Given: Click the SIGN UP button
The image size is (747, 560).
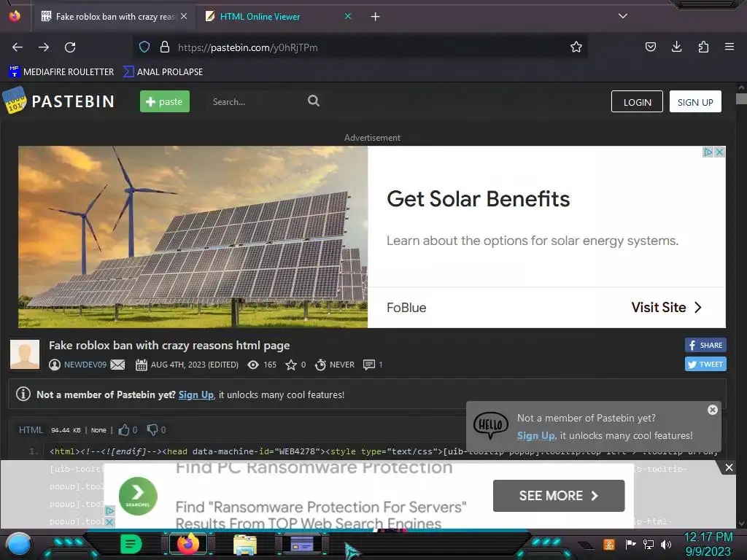Looking at the screenshot, I should click(695, 102).
